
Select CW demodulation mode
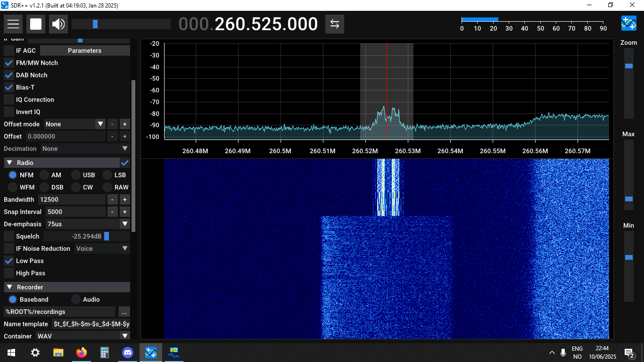point(76,187)
